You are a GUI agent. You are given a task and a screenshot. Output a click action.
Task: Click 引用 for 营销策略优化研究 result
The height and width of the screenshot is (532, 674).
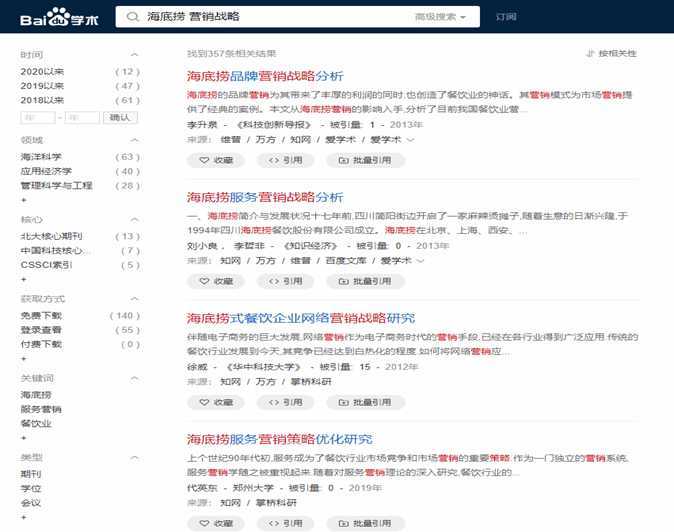[x=285, y=523]
